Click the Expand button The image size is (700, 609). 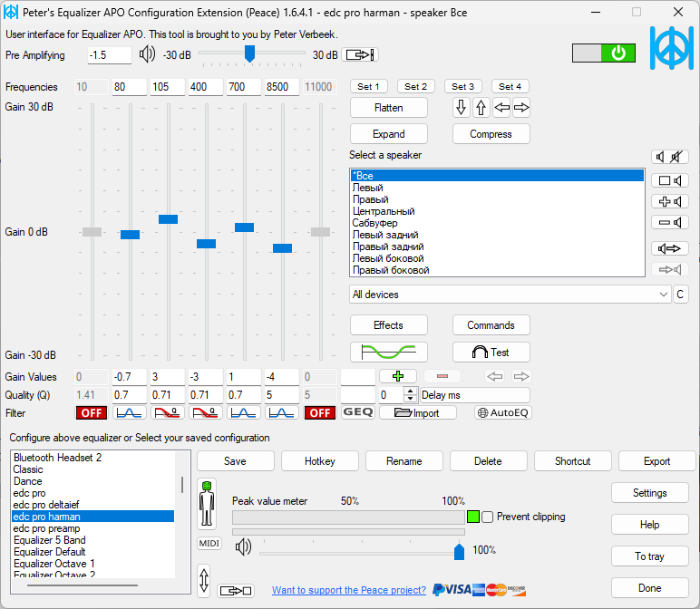pyautogui.click(x=389, y=134)
